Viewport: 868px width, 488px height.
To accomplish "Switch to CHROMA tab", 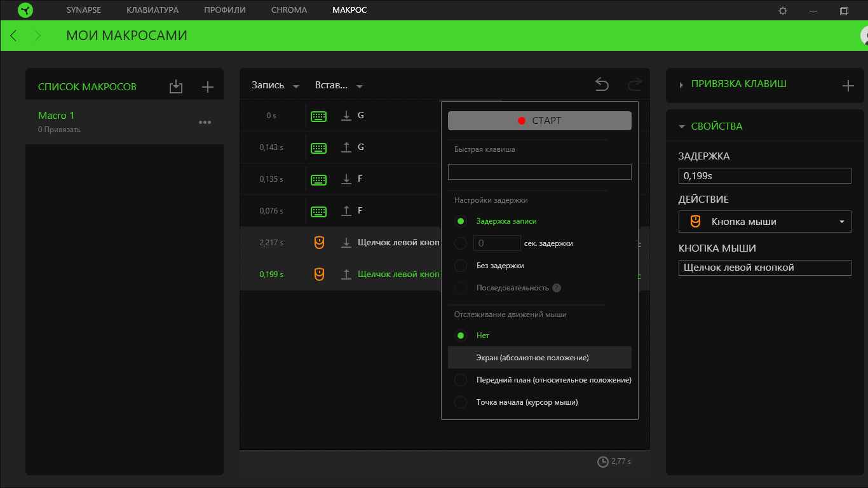I will (289, 10).
